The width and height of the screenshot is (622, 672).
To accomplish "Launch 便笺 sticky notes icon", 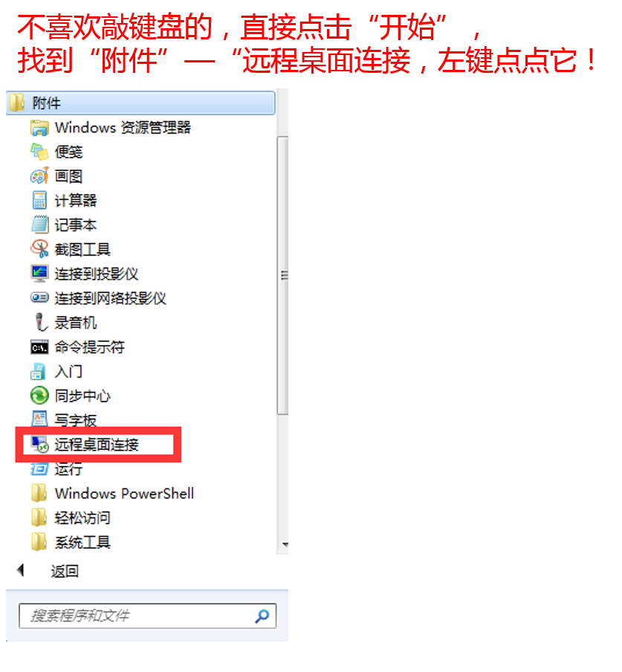I will click(39, 152).
